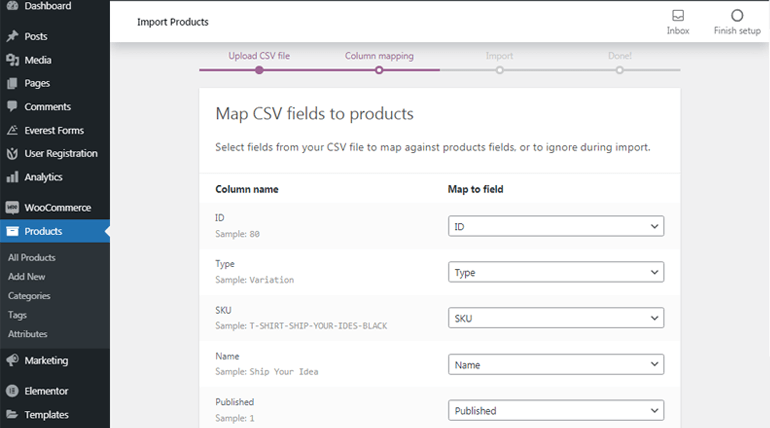Open the ID map-to-field dropdown

click(556, 226)
